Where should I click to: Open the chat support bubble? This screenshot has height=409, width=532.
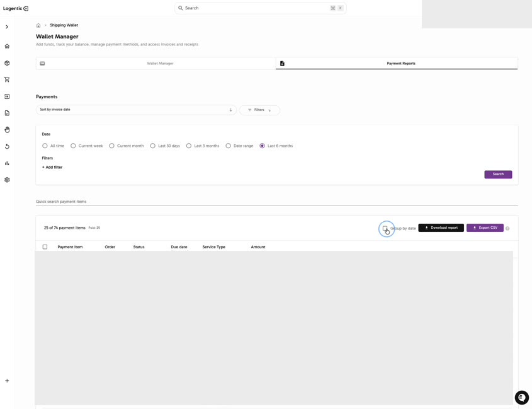[521, 397]
